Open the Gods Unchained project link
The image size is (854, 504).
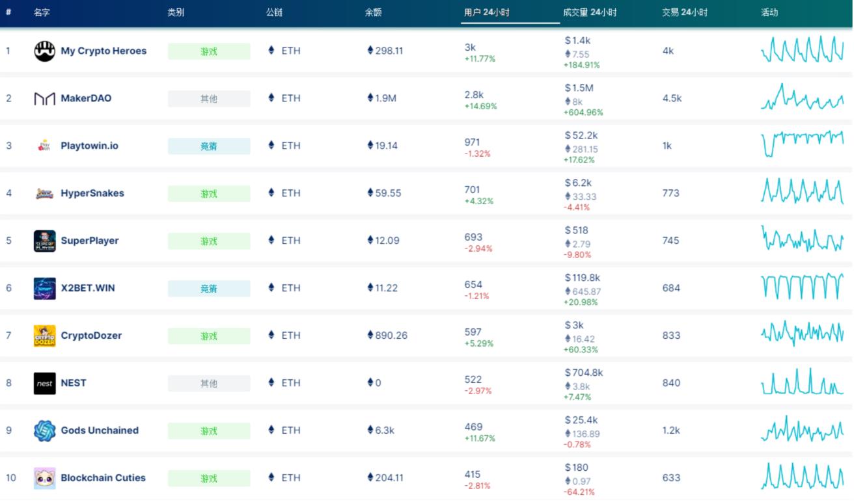coord(100,431)
